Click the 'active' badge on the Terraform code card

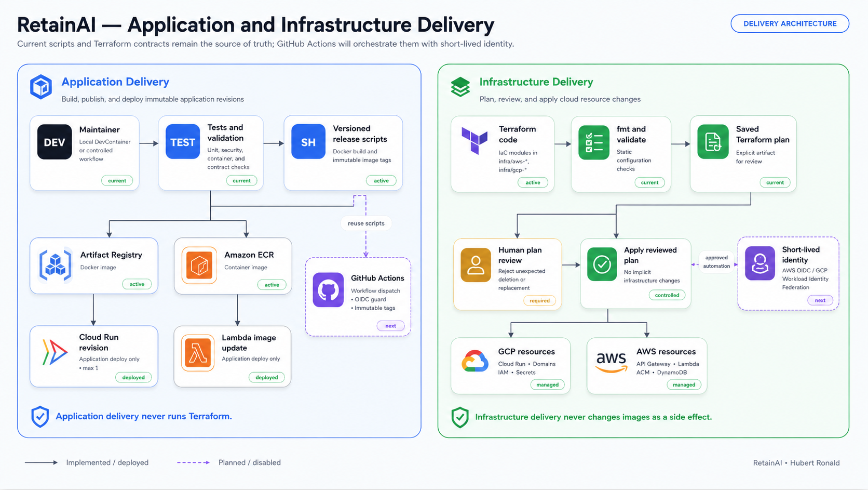(x=533, y=182)
